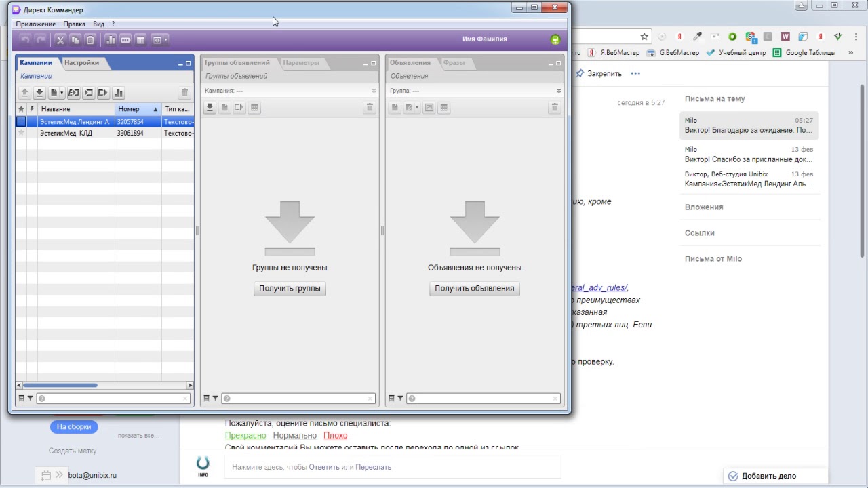Click the Прекрасно rating link in the email

click(x=245, y=435)
